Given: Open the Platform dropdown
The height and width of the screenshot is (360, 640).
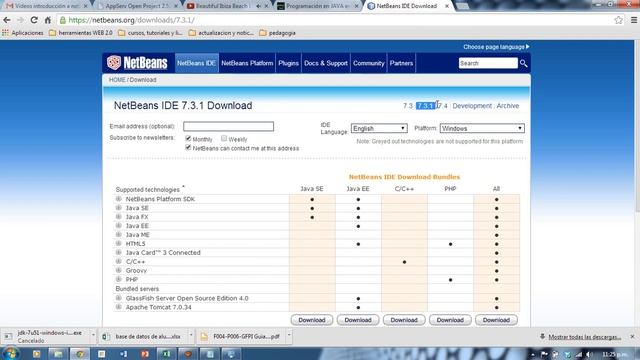Looking at the screenshot, I should [482, 128].
